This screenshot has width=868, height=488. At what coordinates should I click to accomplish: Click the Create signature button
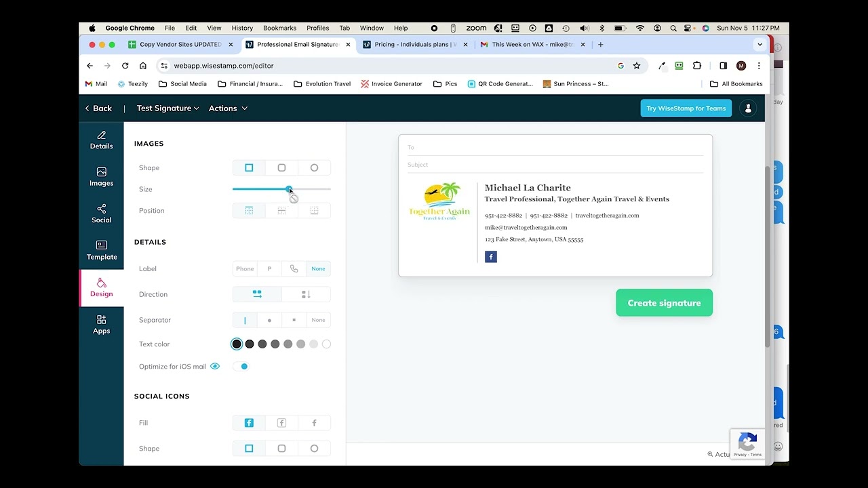[664, 303]
